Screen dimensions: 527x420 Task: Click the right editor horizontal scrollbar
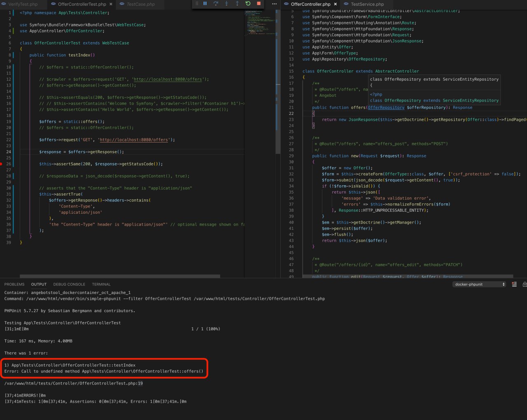(408, 276)
